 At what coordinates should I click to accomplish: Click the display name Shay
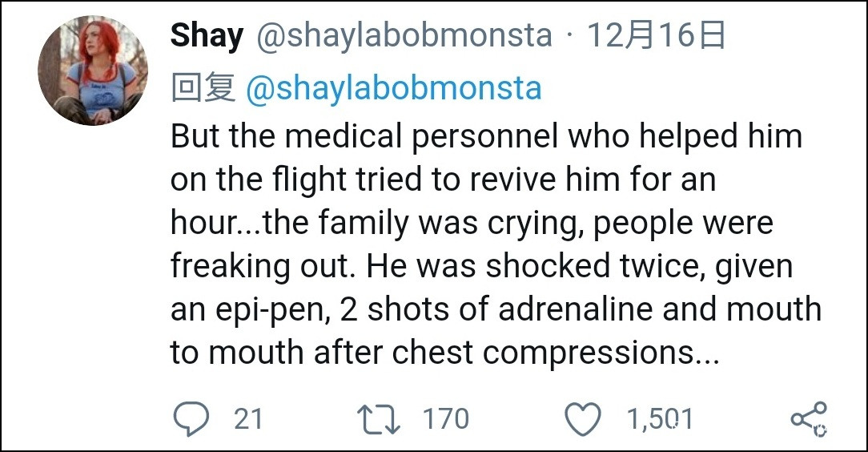click(x=207, y=36)
